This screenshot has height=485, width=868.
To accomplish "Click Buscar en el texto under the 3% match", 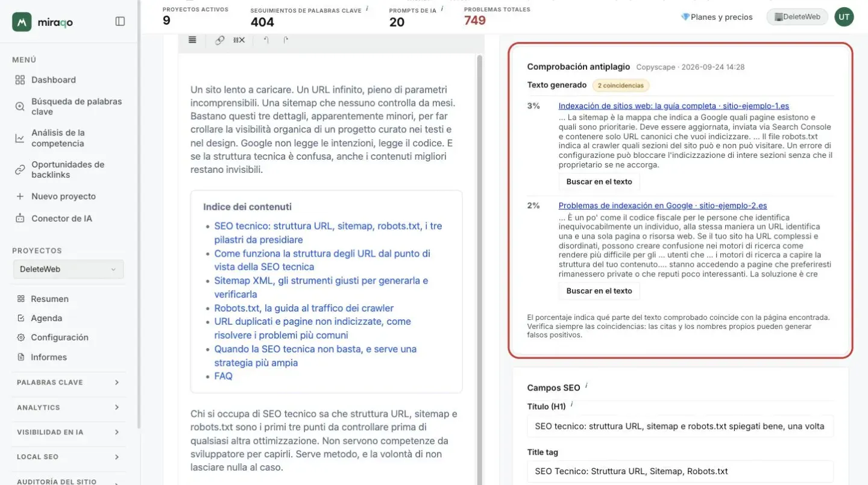I will tap(599, 181).
